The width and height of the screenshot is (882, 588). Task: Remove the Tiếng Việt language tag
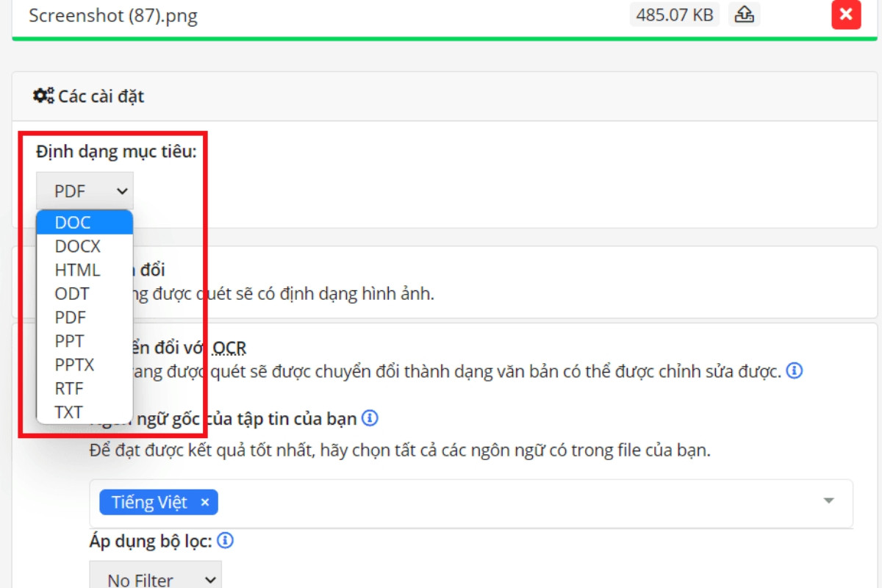205,503
